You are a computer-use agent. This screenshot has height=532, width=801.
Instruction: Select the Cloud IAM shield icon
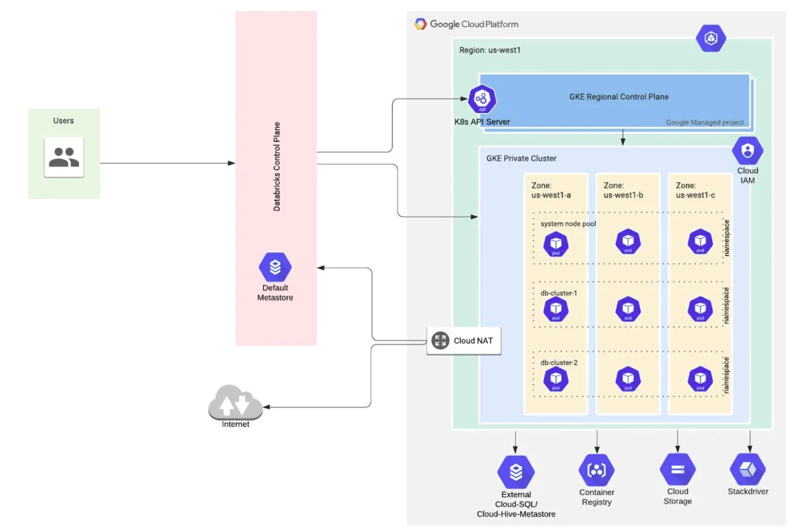[747, 151]
